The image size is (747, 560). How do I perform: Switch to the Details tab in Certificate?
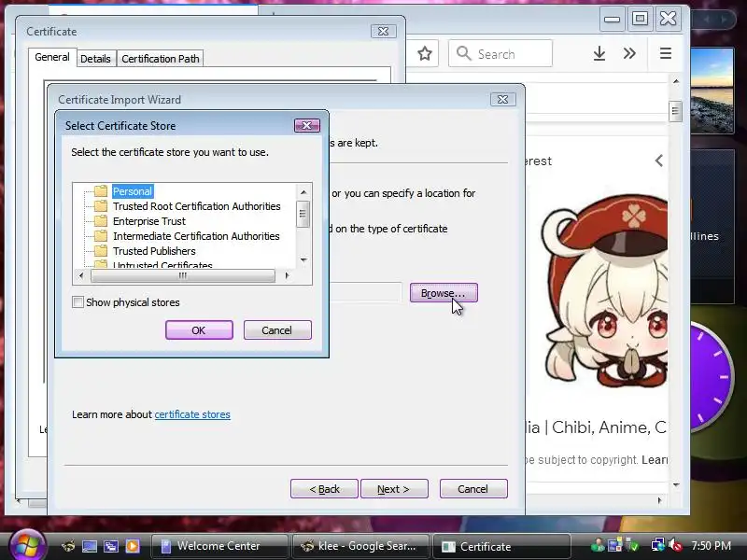click(95, 59)
